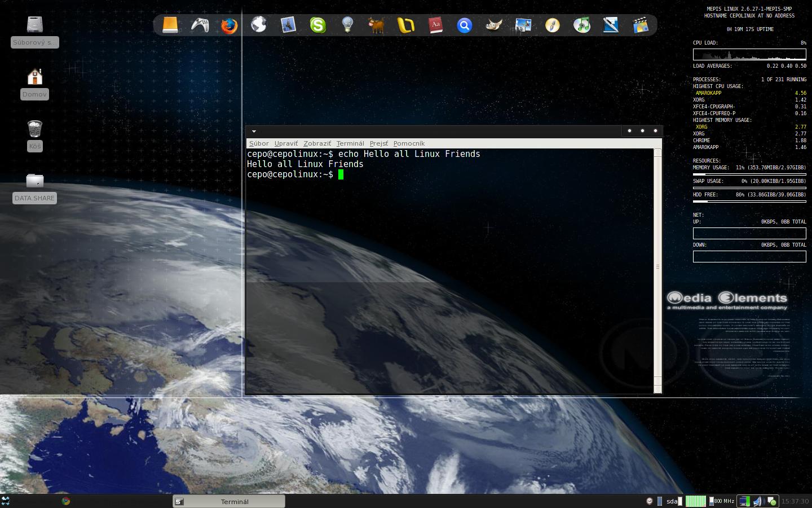This screenshot has width=812, height=508.
Task: Click the Terminál taskbar button
Action: coord(229,501)
